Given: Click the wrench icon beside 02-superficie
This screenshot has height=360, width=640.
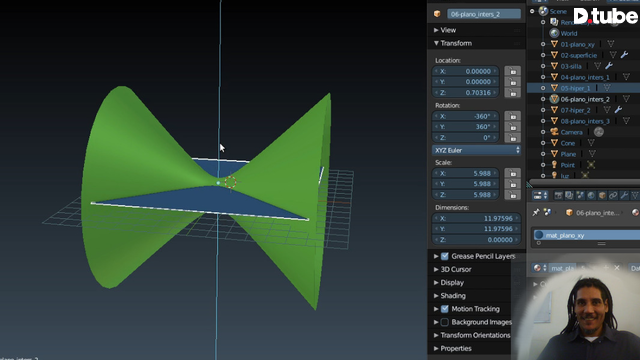Looking at the screenshot, I should coord(624,55).
